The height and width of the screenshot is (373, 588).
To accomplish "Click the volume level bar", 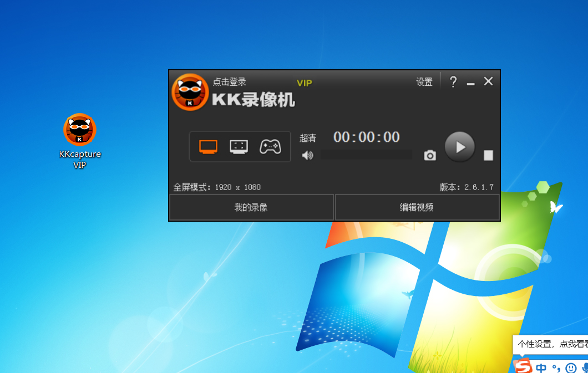I will click(x=366, y=155).
